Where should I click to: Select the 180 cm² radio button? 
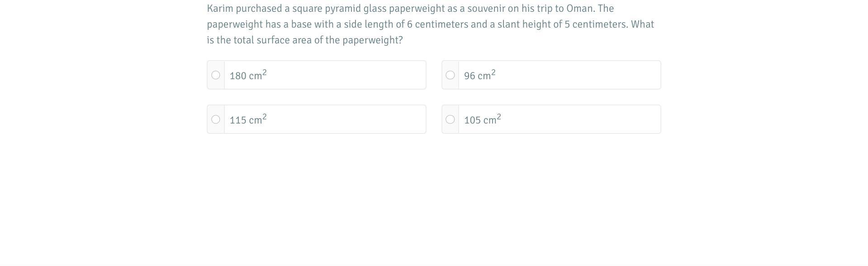(216, 75)
